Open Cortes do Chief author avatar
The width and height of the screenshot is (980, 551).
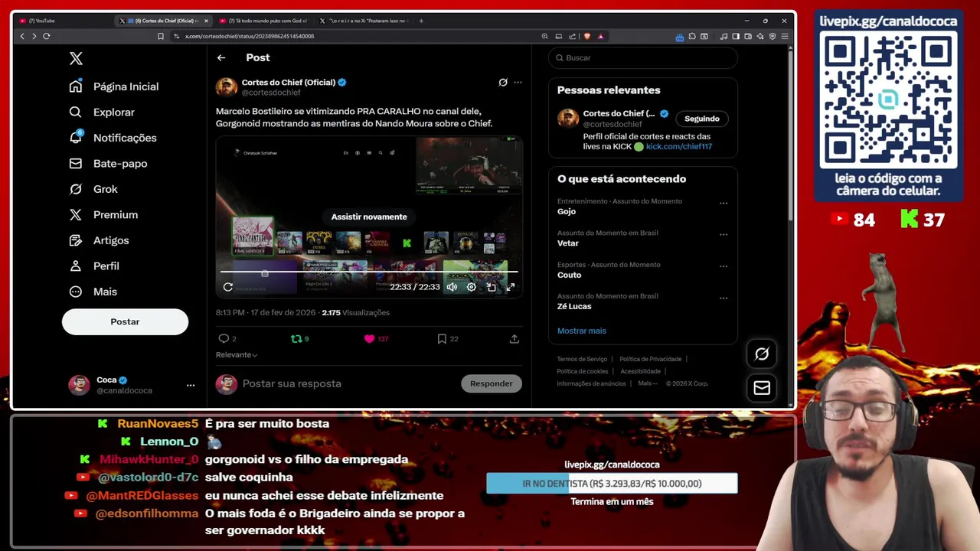tap(226, 86)
